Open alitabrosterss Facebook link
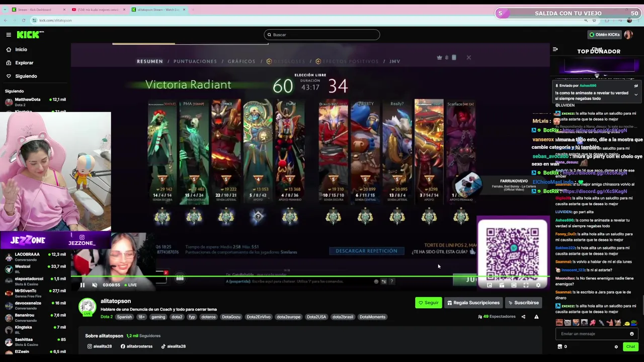 [x=136, y=346]
